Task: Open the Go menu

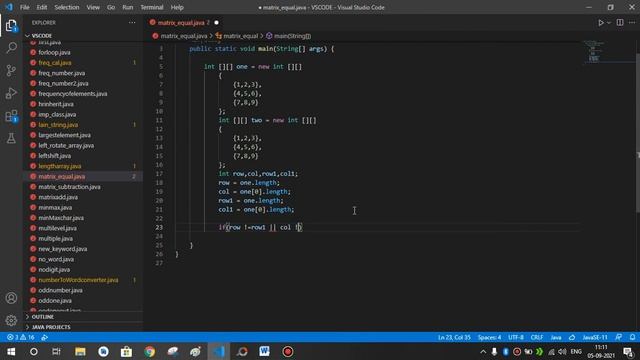Action: pyautogui.click(x=111, y=7)
